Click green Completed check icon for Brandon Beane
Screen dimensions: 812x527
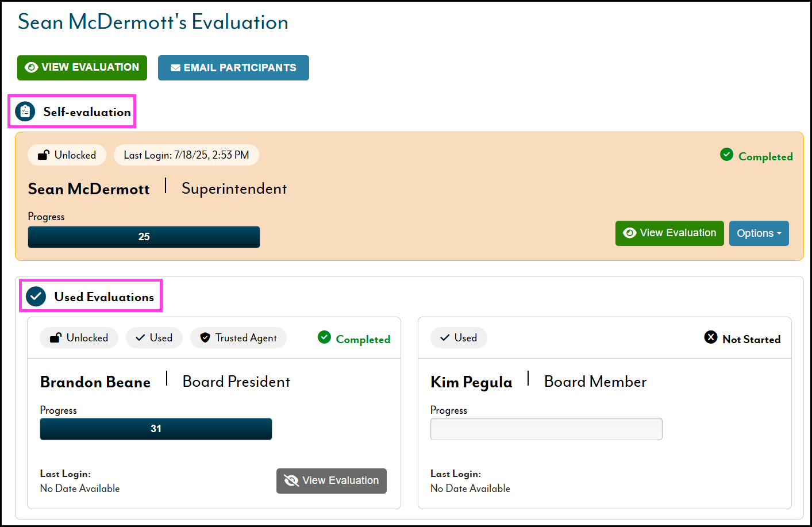click(x=324, y=337)
